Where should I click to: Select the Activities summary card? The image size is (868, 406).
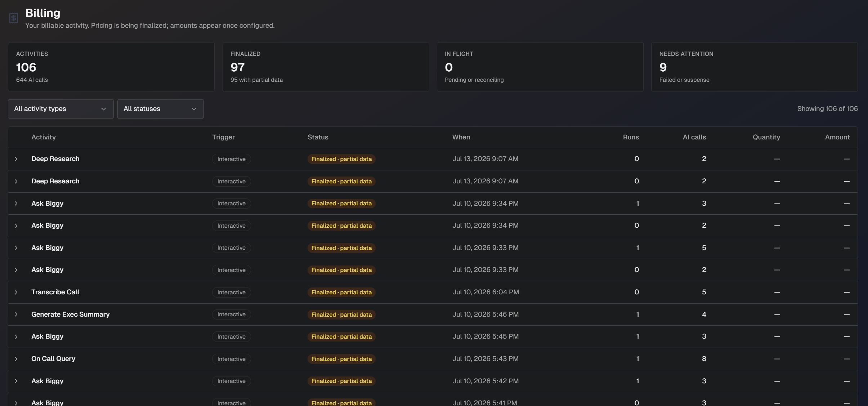tap(111, 67)
